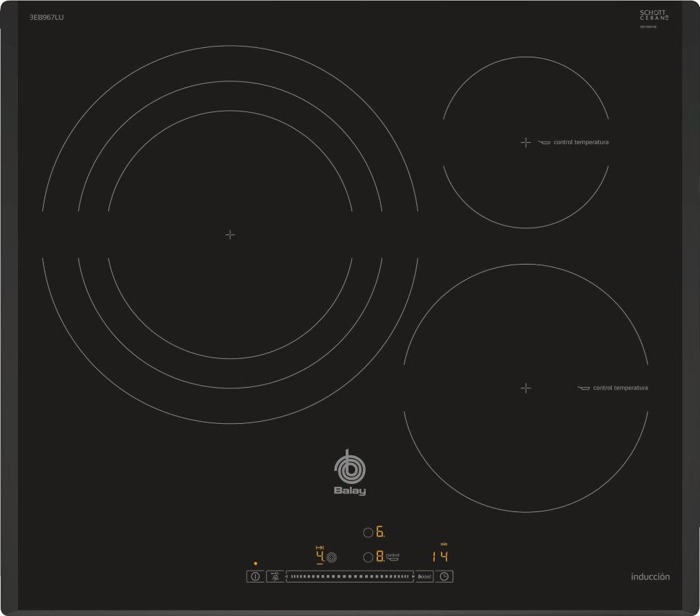Screen dimensions: 700x616
Task: Tap the upper zone's control temperatura label
Action: click(581, 142)
